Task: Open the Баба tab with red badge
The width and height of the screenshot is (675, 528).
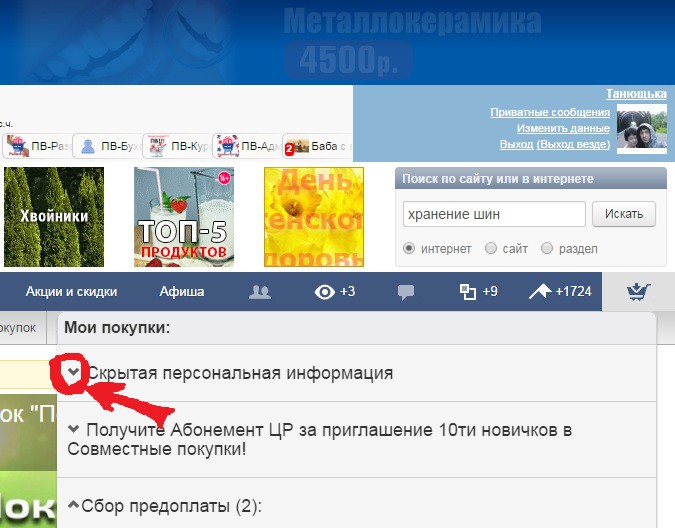Action: point(315,146)
